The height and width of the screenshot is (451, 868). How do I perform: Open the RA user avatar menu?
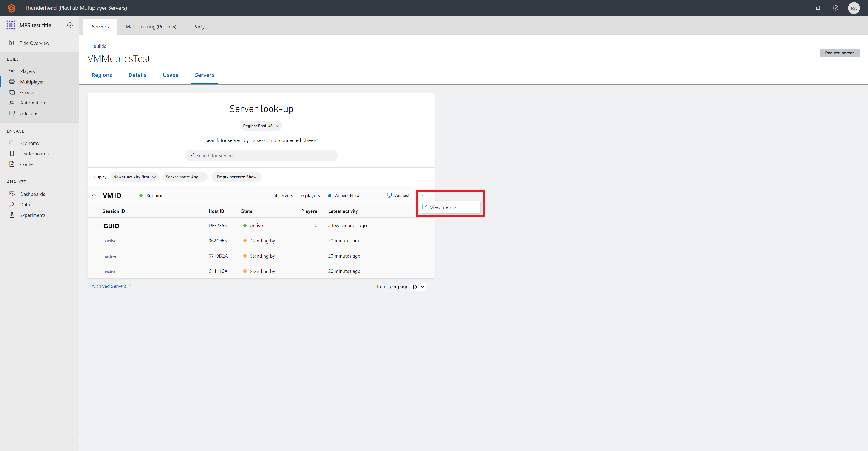(x=854, y=8)
